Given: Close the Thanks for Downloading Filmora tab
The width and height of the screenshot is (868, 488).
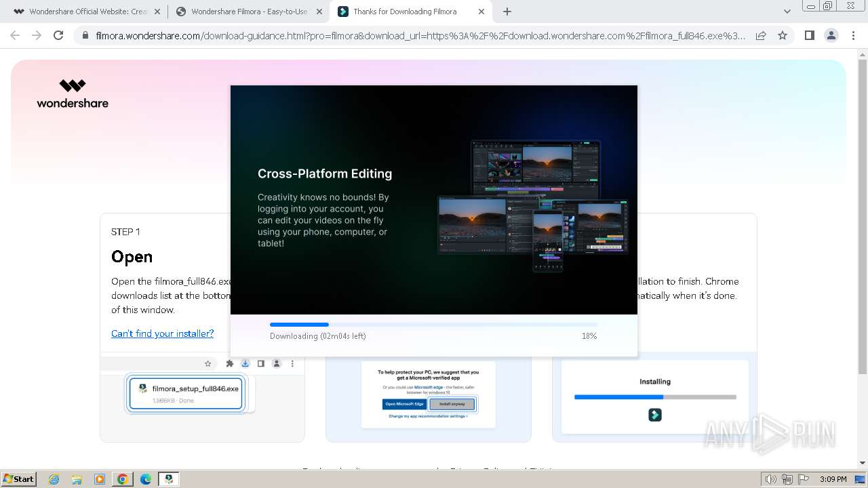Looking at the screenshot, I should [481, 12].
